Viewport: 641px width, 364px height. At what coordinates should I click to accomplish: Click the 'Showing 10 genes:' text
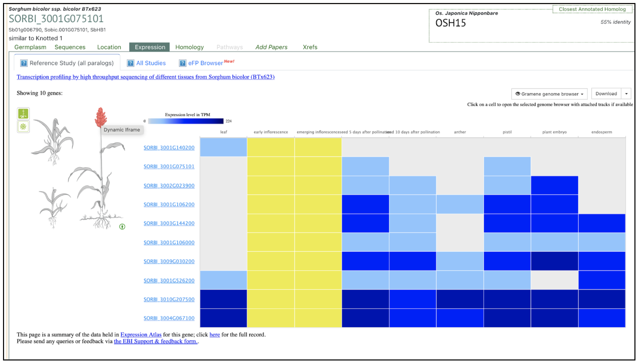pos(40,93)
